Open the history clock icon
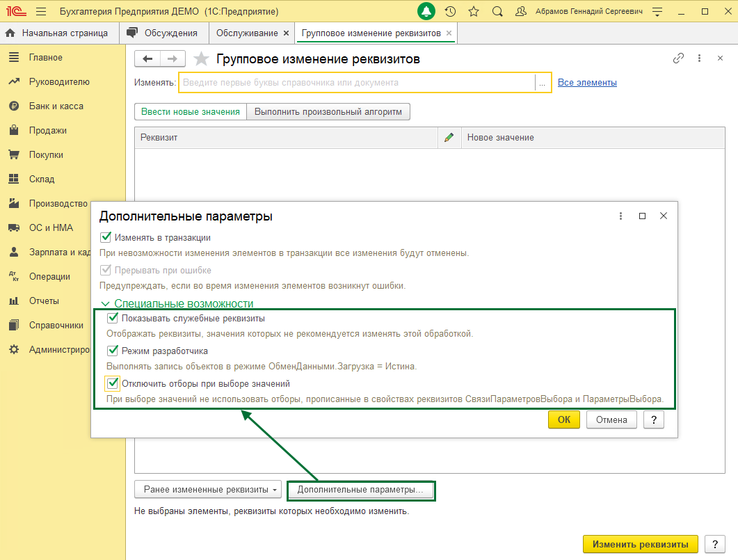The image size is (738, 560). pos(450,11)
